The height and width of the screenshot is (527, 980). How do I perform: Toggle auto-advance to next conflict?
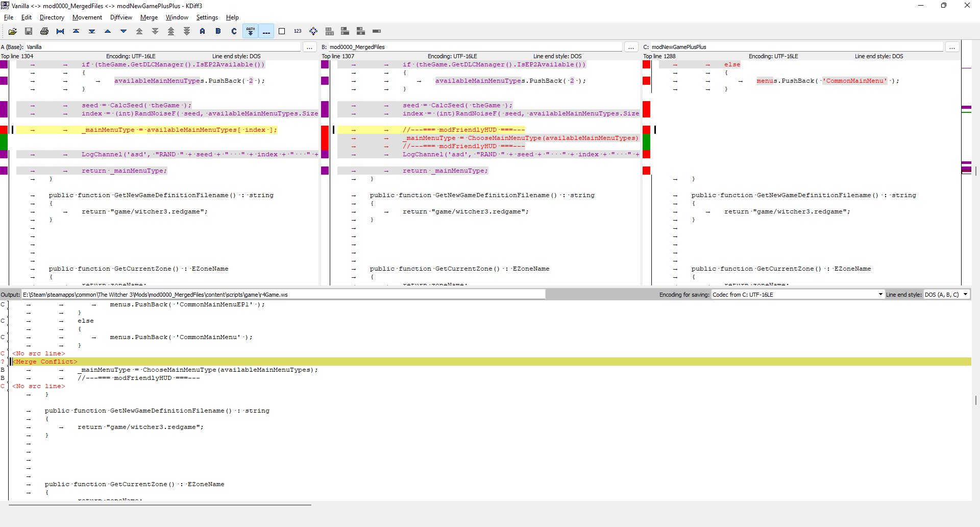(x=250, y=31)
